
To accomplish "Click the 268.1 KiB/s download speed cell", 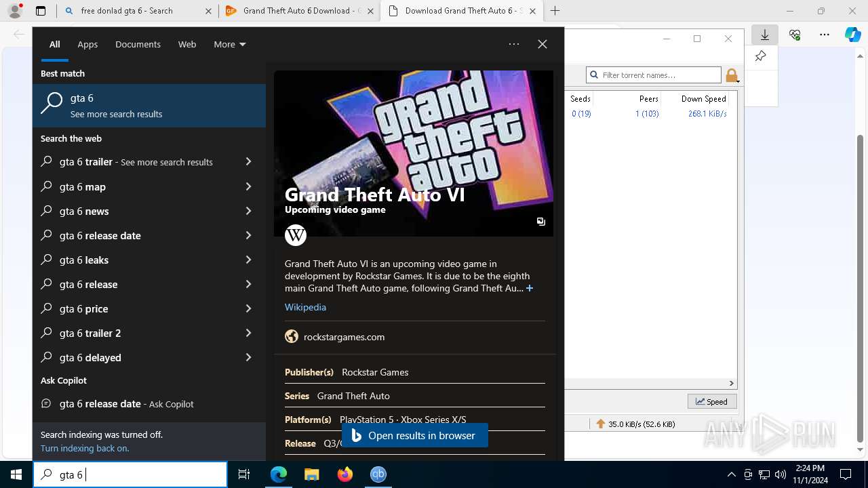I will click(707, 114).
